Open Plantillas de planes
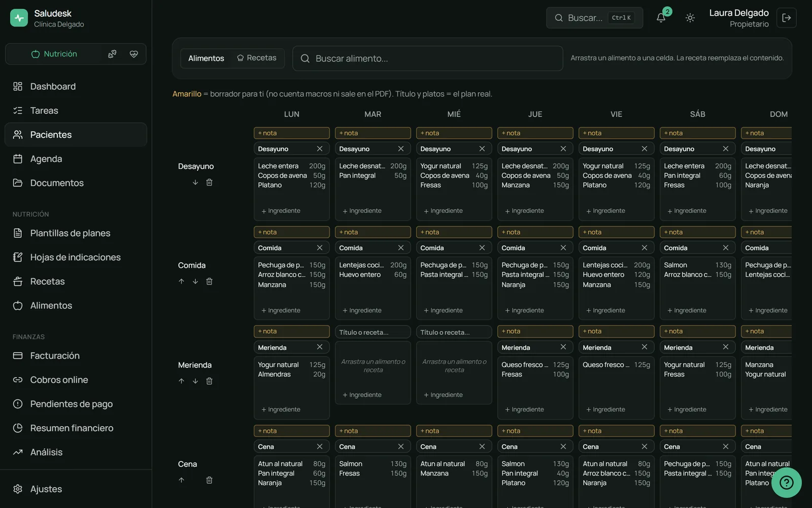Viewport: 812px width, 508px height. [x=76, y=233]
